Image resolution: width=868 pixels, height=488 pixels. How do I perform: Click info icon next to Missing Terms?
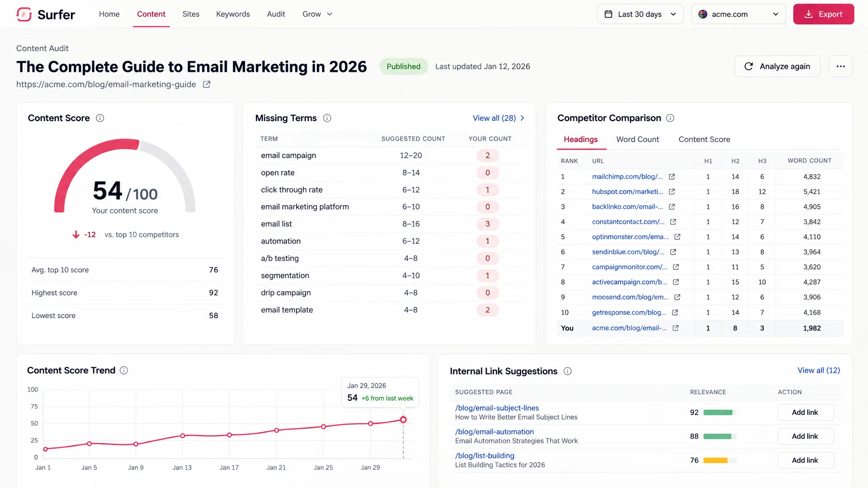pos(327,118)
